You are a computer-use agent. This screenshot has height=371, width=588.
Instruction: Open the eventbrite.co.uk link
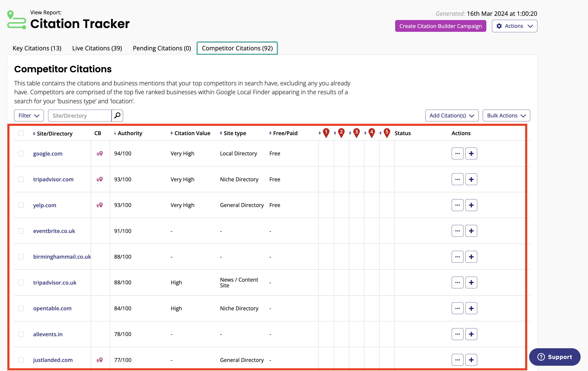[x=54, y=231]
